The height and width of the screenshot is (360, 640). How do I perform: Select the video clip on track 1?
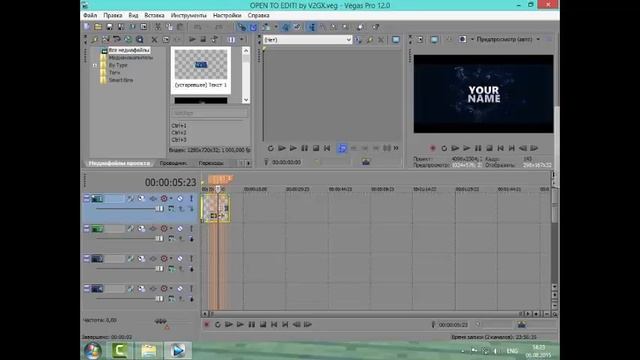pyautogui.click(x=216, y=208)
